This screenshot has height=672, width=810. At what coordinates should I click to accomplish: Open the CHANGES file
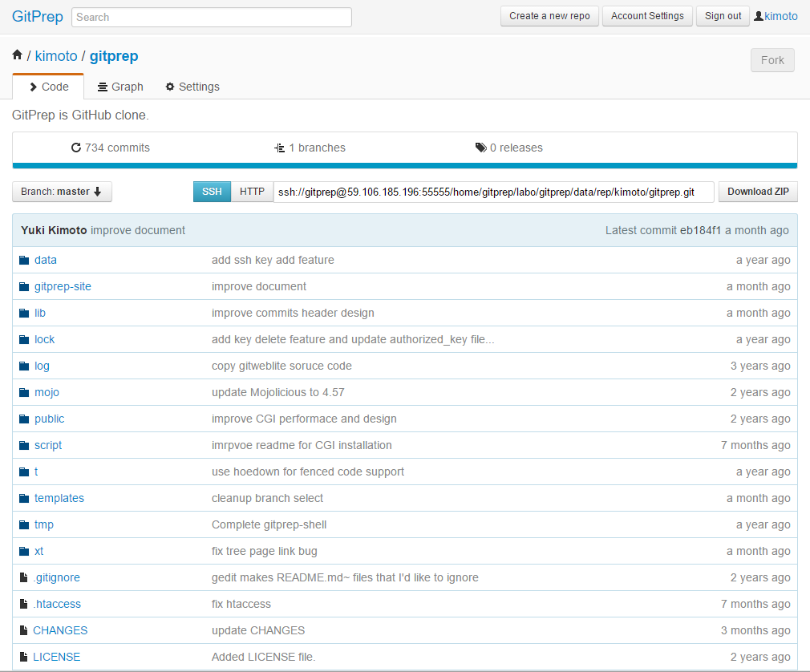[60, 630]
